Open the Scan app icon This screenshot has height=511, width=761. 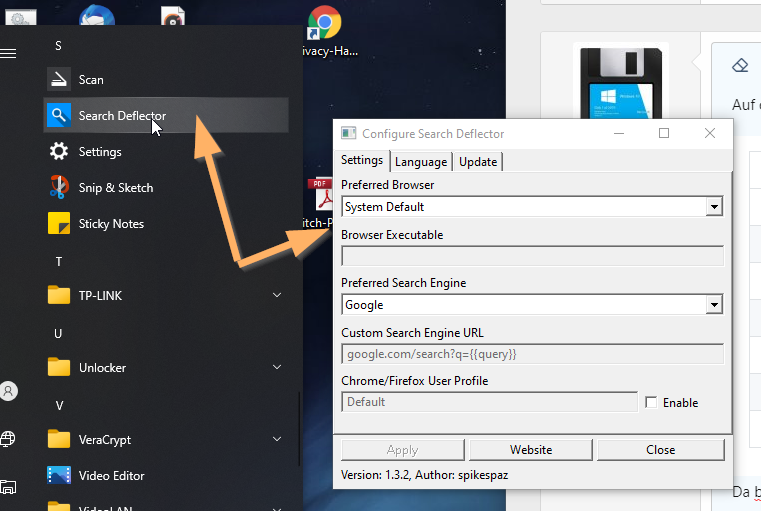[59, 79]
